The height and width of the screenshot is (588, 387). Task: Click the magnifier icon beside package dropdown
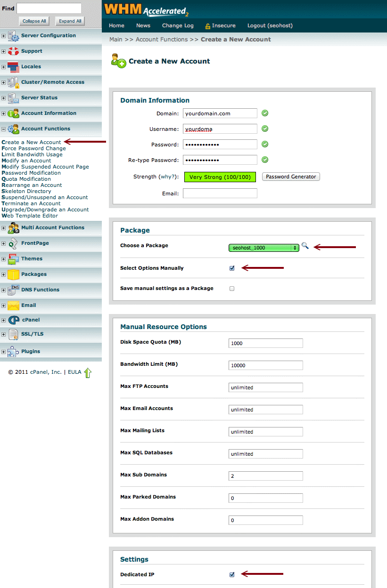coord(305,246)
